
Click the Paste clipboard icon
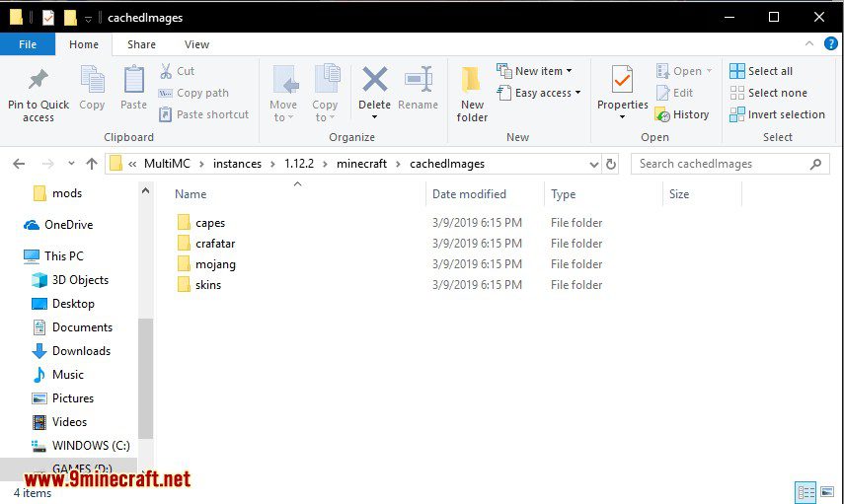(133, 80)
